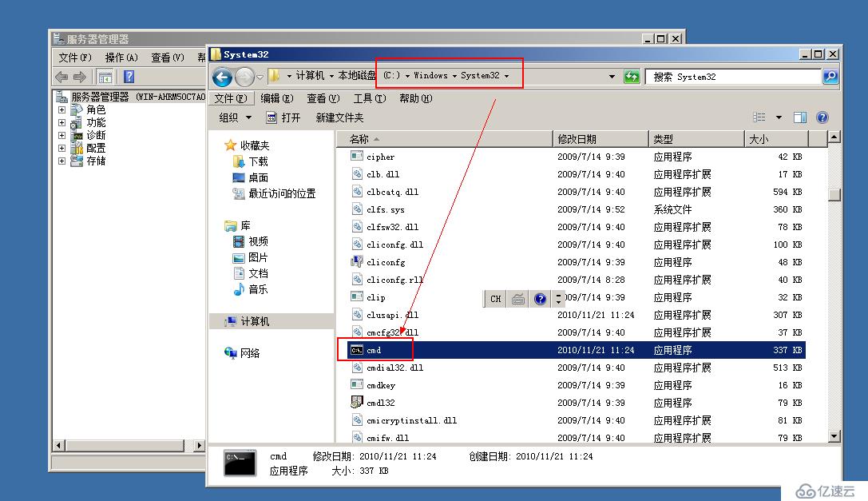Open the recent pages dropdown beside forward arrow
868x501 pixels.
(x=260, y=77)
